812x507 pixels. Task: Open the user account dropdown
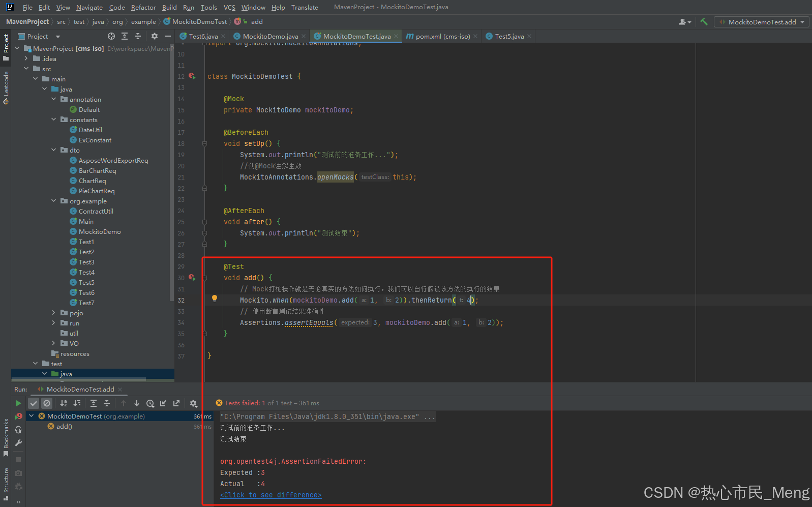[x=685, y=22]
